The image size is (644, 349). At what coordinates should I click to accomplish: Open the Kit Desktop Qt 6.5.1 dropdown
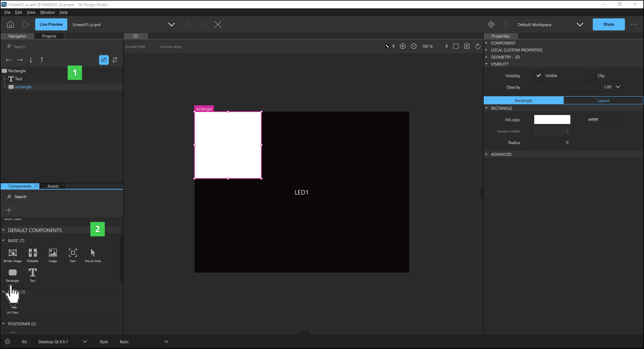click(62, 342)
